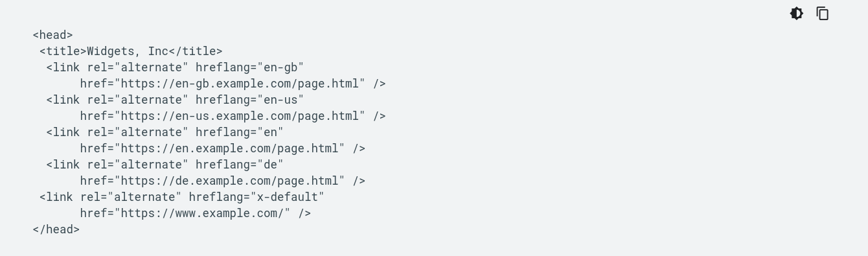Click rel="alternate" beside hreflang="en-us"
Viewport: 868px width, 256px height.
click(138, 100)
